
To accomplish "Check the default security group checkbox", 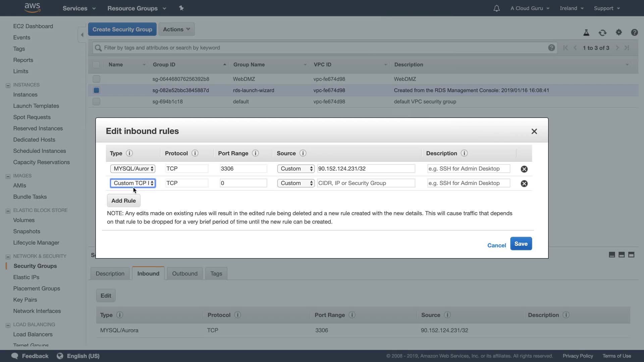I will click(x=96, y=102).
